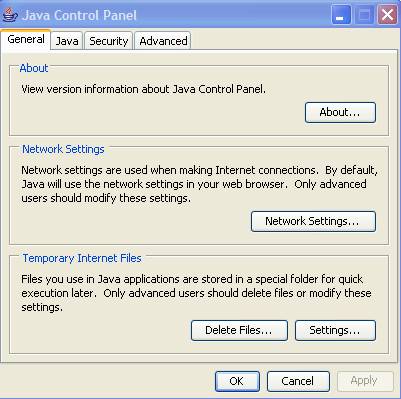Click the Network Settings group heading
Image resolution: width=401 pixels, height=399 pixels.
pos(63,149)
